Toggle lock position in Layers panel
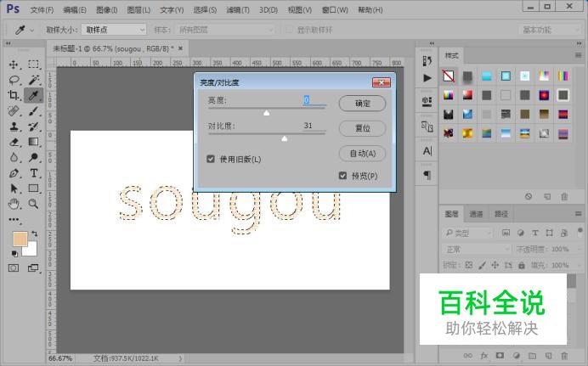The height and width of the screenshot is (366, 588). click(495, 265)
